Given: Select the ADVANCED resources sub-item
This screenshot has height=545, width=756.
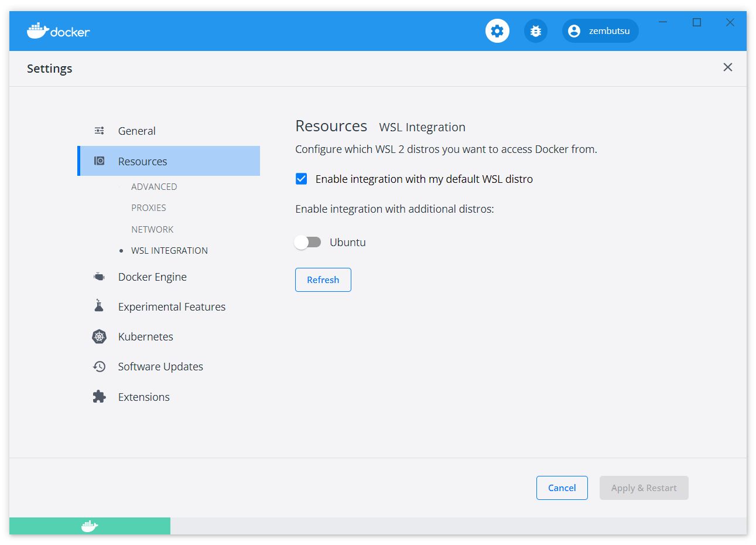Looking at the screenshot, I should pos(154,186).
